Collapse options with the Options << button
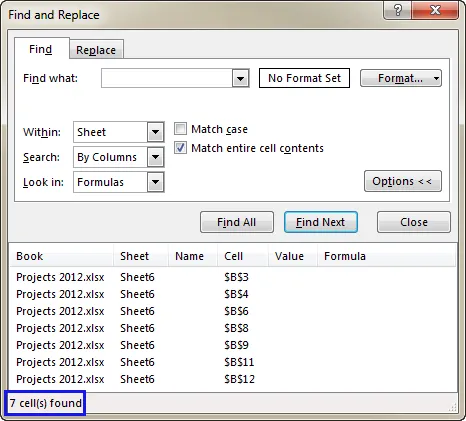The height and width of the screenshot is (421, 466). click(x=403, y=181)
